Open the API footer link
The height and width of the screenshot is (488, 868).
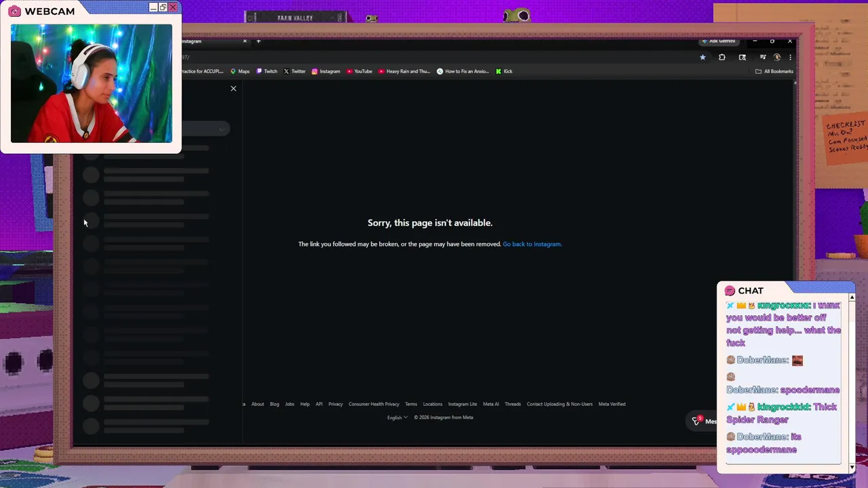(319, 404)
